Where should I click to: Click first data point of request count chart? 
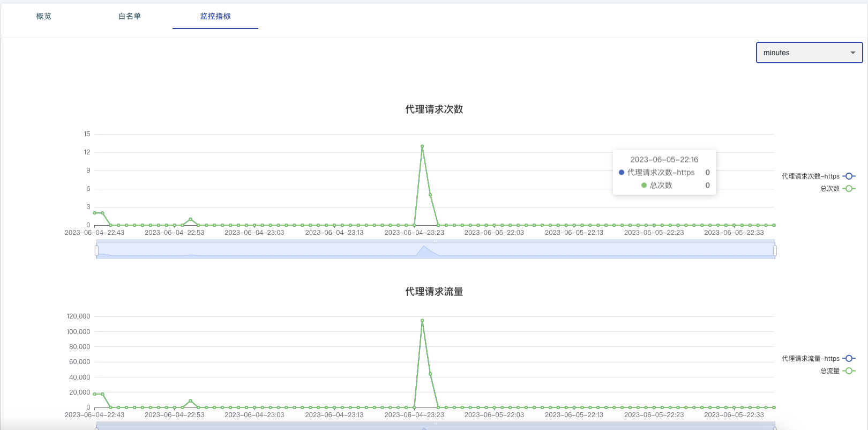coord(94,213)
